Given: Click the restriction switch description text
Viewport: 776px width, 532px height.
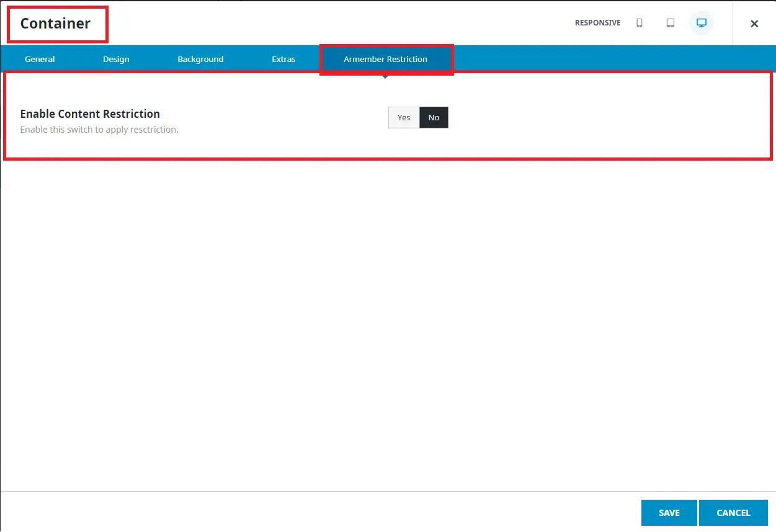Looking at the screenshot, I should tap(99, 130).
